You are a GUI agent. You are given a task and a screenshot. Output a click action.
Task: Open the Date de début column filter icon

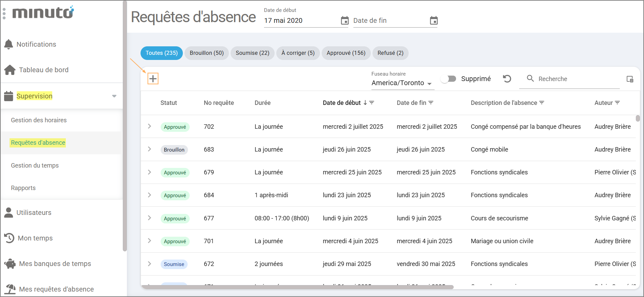click(372, 103)
